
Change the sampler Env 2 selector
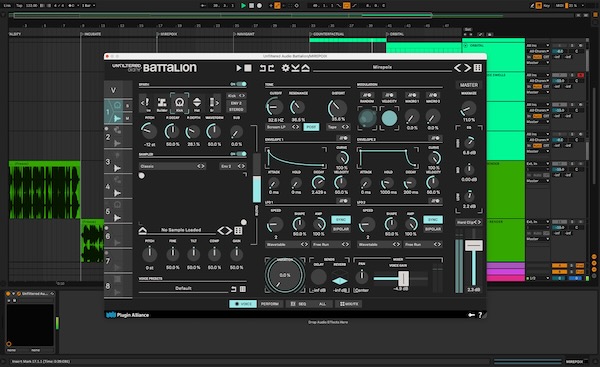click(233, 166)
